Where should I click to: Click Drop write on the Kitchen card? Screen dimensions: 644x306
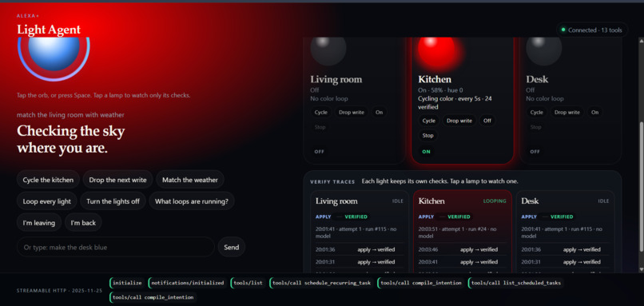(x=459, y=121)
